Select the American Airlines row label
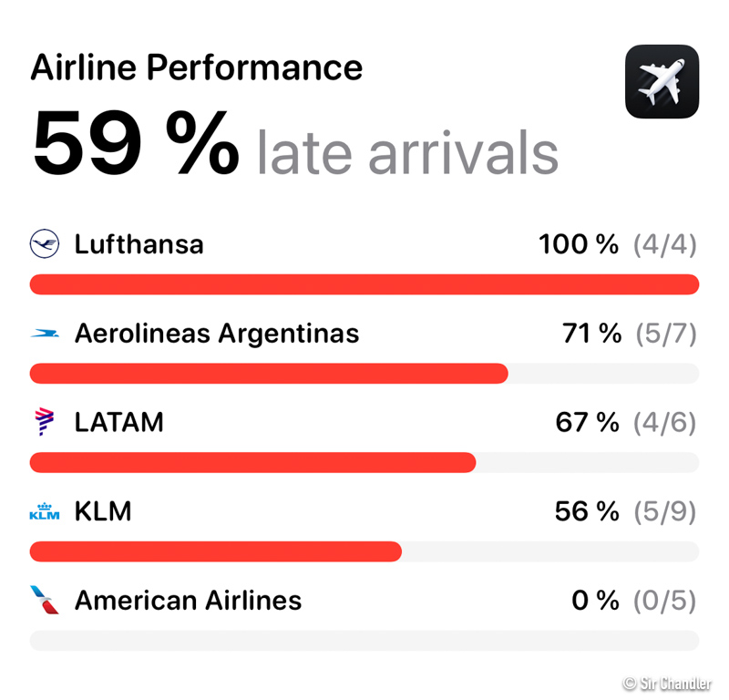The width and height of the screenshot is (729, 700). (188, 600)
